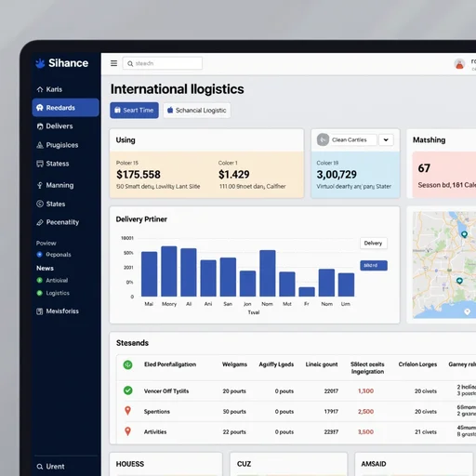476x476 pixels.
Task: Click the search magnifier icon in search box
Action: (130, 63)
